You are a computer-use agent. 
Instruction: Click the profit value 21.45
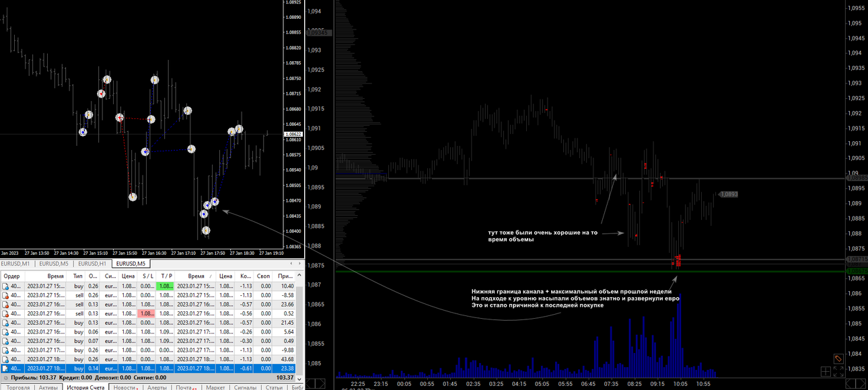pyautogui.click(x=287, y=323)
